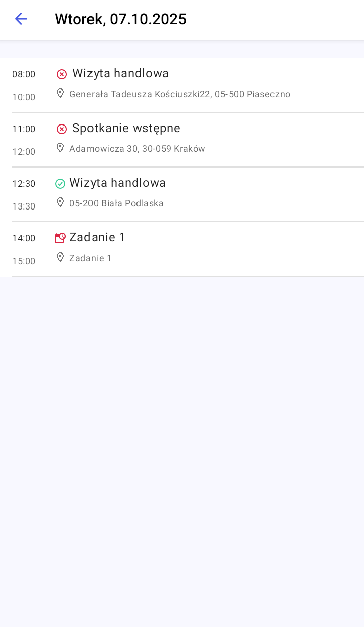Click the red cancelled icon beside Spotkanie wstępne
This screenshot has width=364, height=627.
(61, 129)
